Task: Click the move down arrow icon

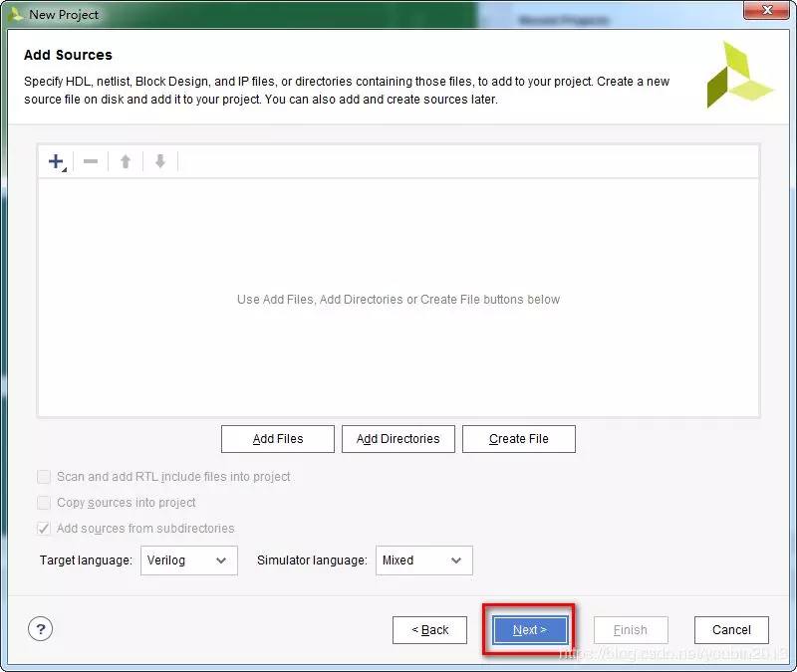Action: click(160, 162)
